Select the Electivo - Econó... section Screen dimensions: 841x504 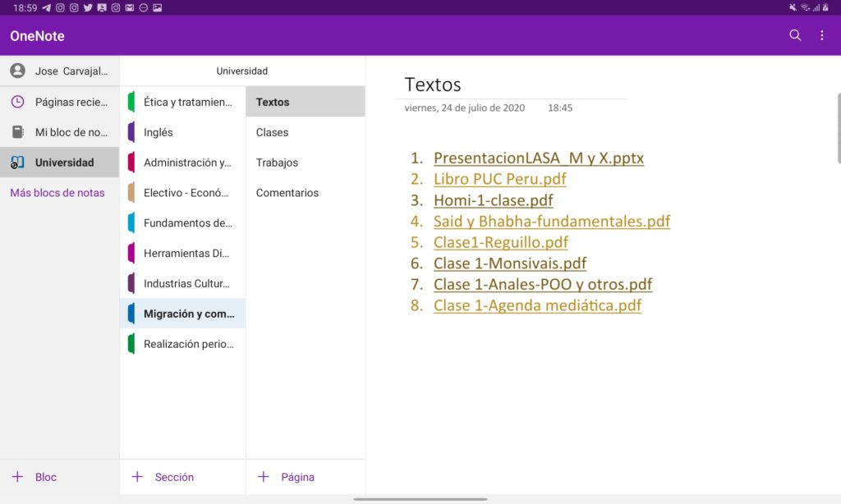click(183, 192)
